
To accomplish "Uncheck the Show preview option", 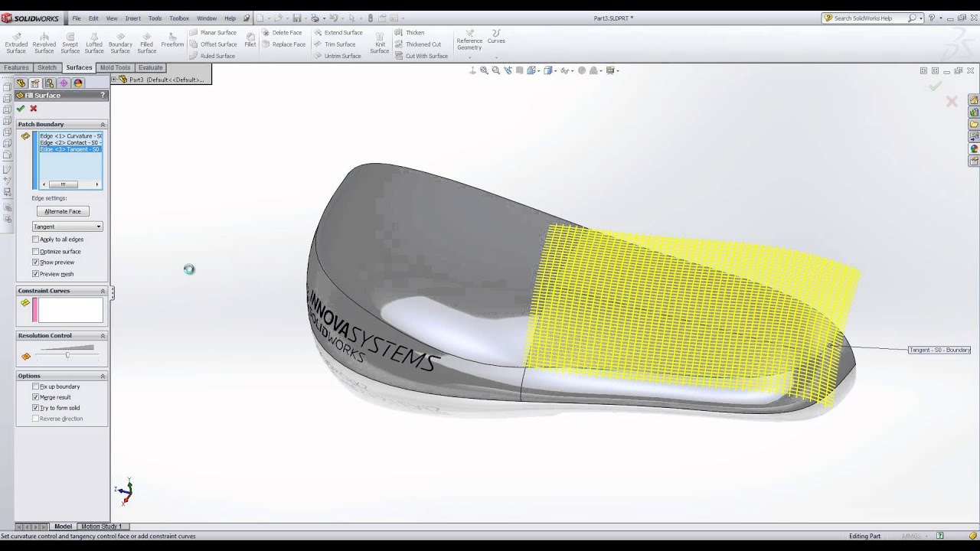I will pos(35,262).
